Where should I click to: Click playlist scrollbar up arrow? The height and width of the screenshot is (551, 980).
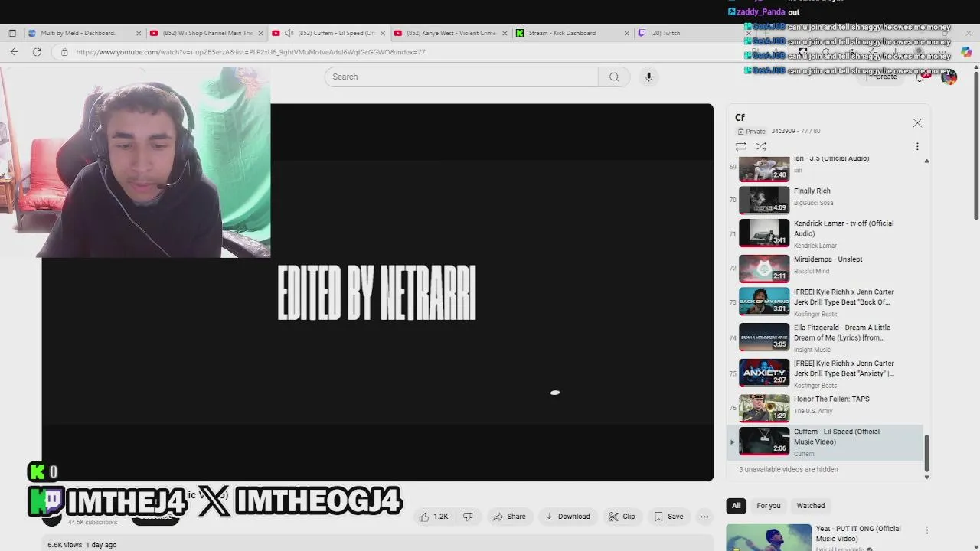926,161
